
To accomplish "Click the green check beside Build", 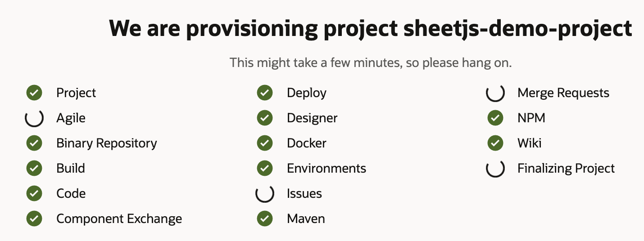I will pyautogui.click(x=34, y=169).
